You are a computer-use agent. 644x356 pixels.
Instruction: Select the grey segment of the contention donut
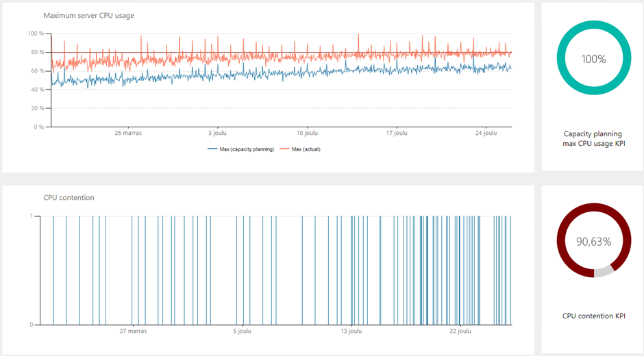tap(604, 272)
